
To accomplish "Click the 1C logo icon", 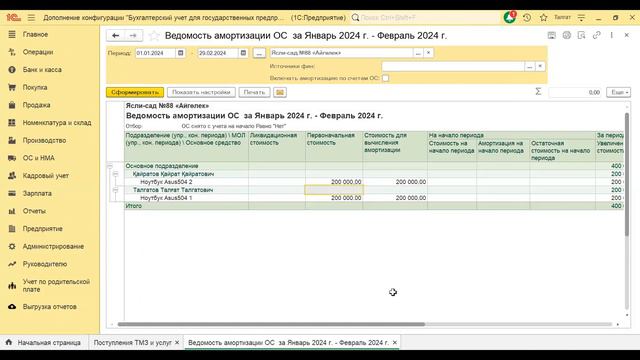I will tap(13, 18).
